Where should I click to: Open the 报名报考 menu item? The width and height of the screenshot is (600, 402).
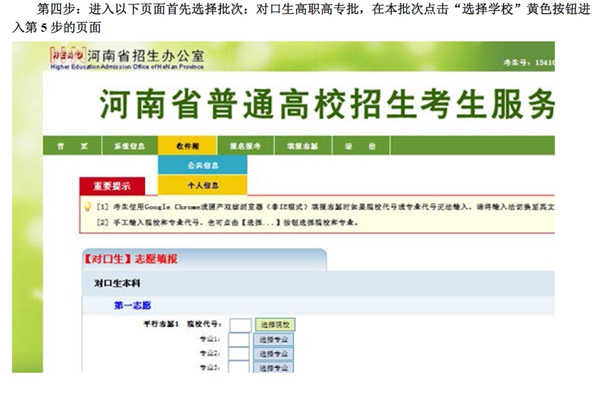(245, 146)
